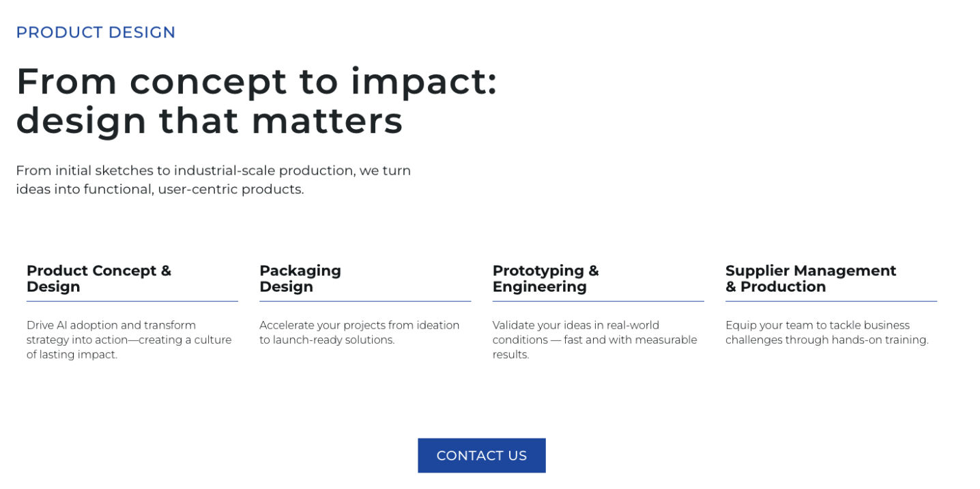Click the 'Equip your team' description text
980x489 pixels.
tap(826, 333)
